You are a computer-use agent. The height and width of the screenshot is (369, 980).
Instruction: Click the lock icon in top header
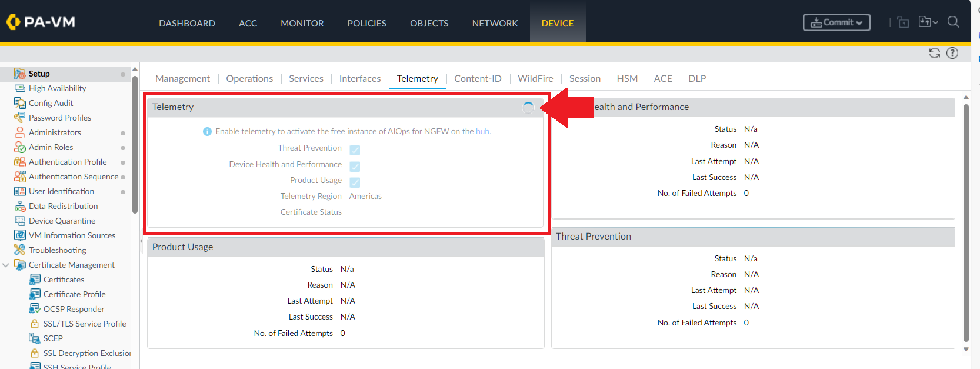point(904,22)
